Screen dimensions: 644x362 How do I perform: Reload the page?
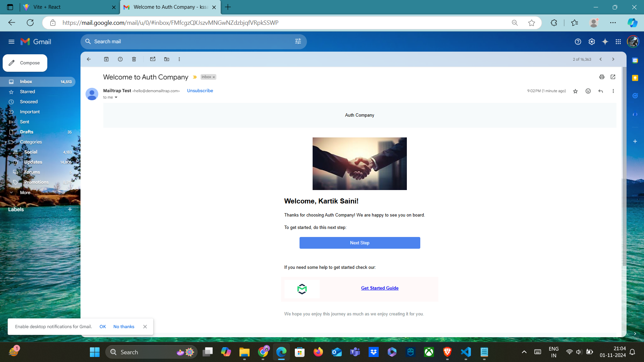click(30, 23)
